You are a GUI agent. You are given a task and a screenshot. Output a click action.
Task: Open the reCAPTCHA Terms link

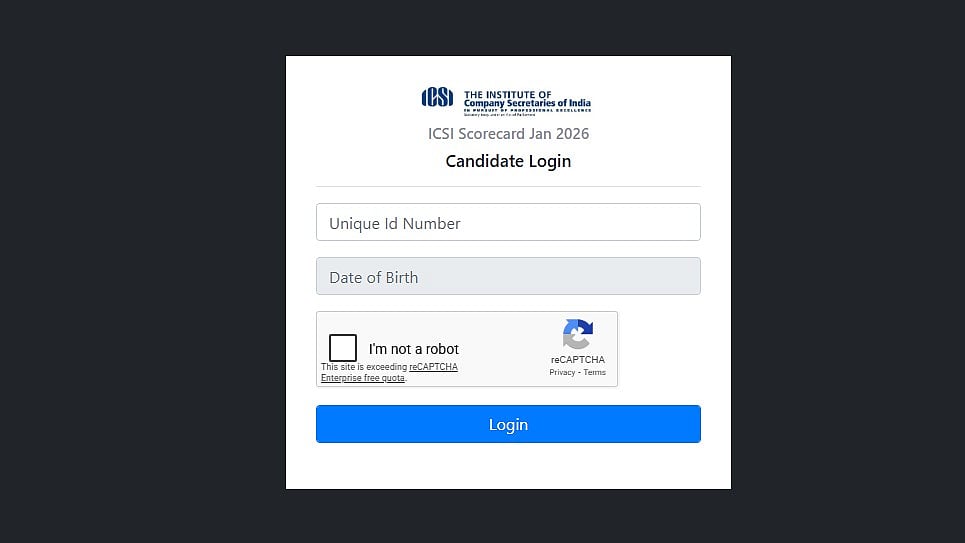point(595,372)
